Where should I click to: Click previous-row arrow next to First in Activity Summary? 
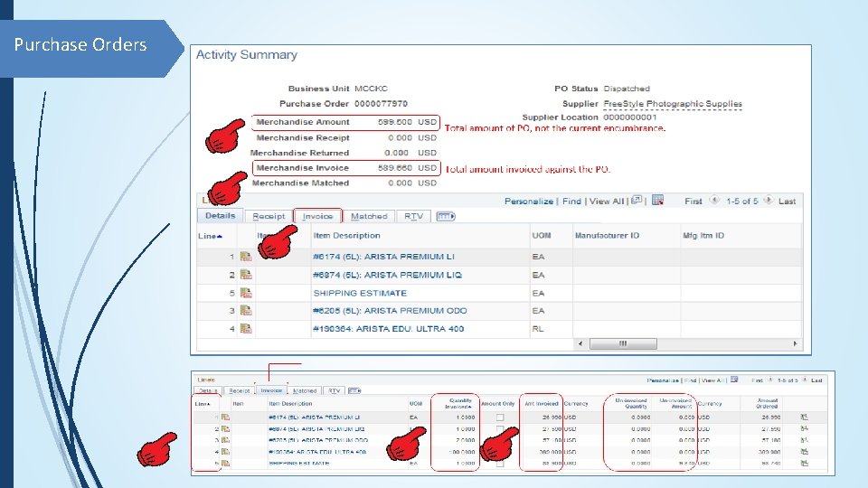[x=714, y=201]
